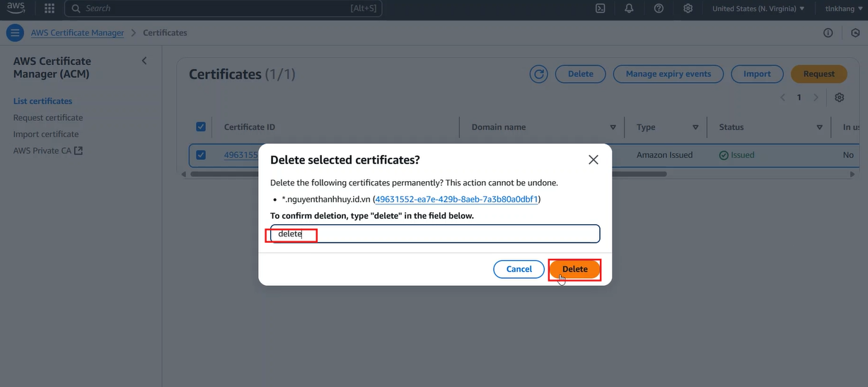Open table preferences gear icon
This screenshot has height=387, width=868.
(840, 98)
